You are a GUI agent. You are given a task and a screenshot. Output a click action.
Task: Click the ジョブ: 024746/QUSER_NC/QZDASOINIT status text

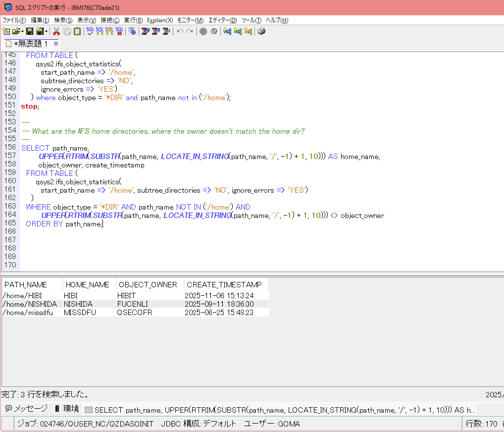coord(85,424)
